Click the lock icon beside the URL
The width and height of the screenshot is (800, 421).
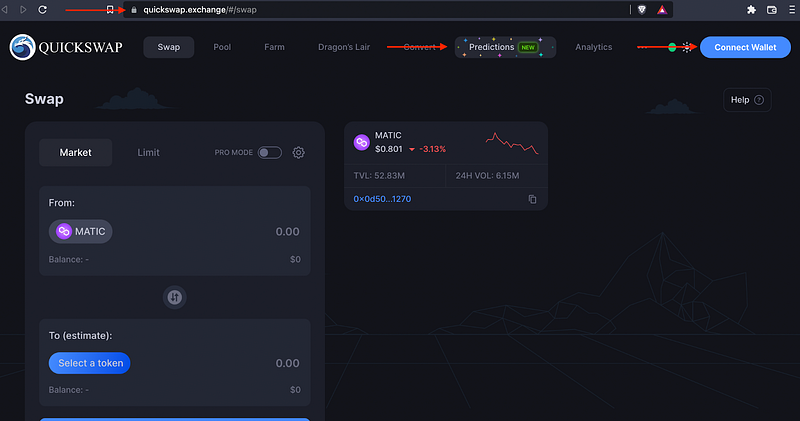pos(134,10)
